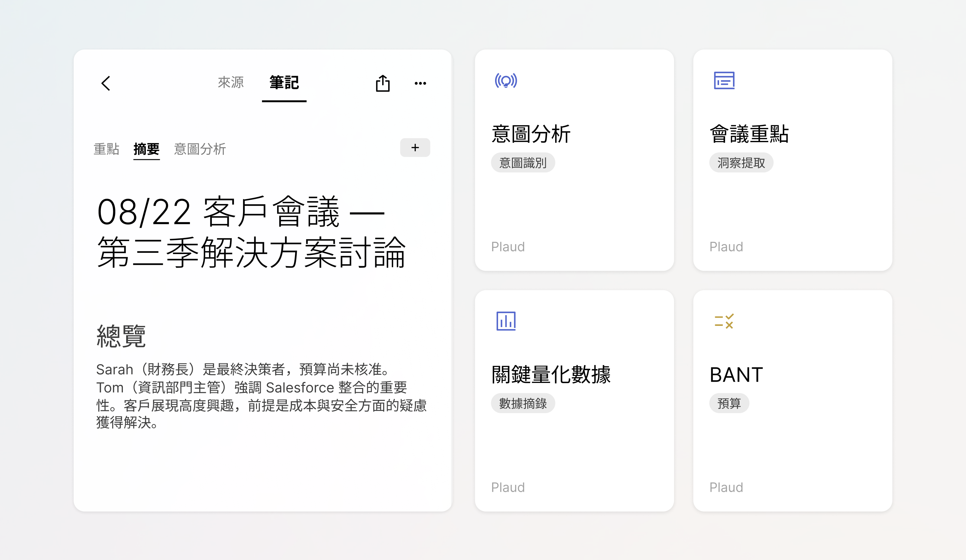The width and height of the screenshot is (966, 560).
Task: Click the 08/22 客戶會議 note title
Action: 251,232
